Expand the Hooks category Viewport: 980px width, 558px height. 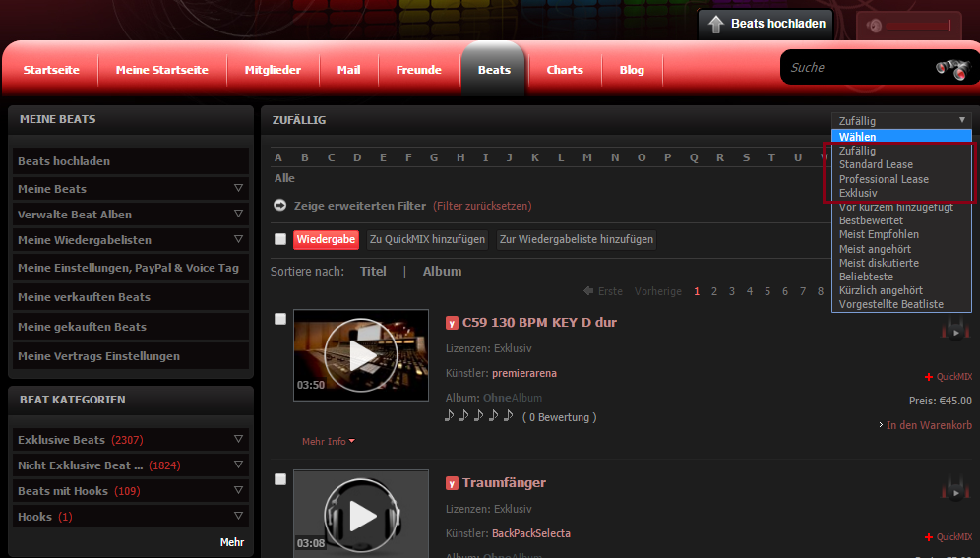(238, 516)
